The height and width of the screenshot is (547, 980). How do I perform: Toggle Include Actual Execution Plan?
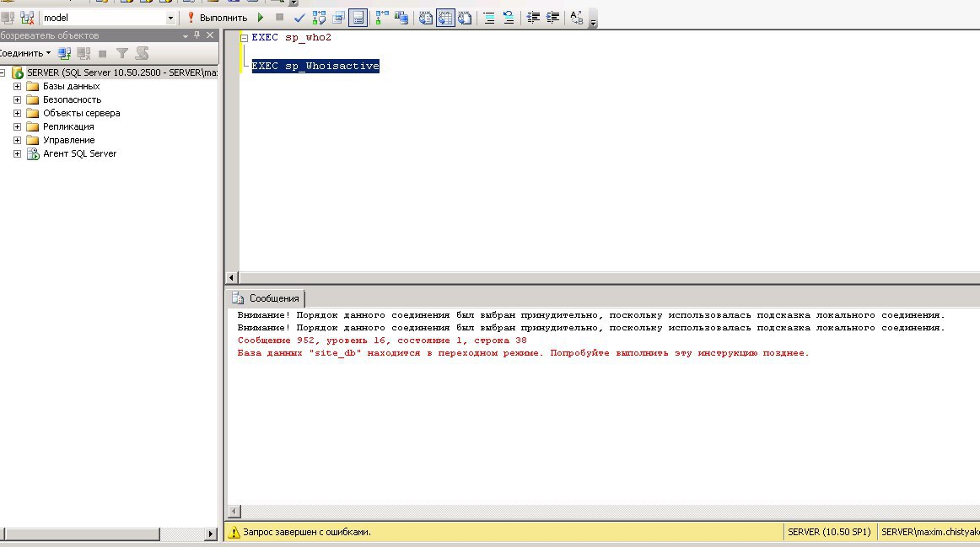[x=381, y=17]
